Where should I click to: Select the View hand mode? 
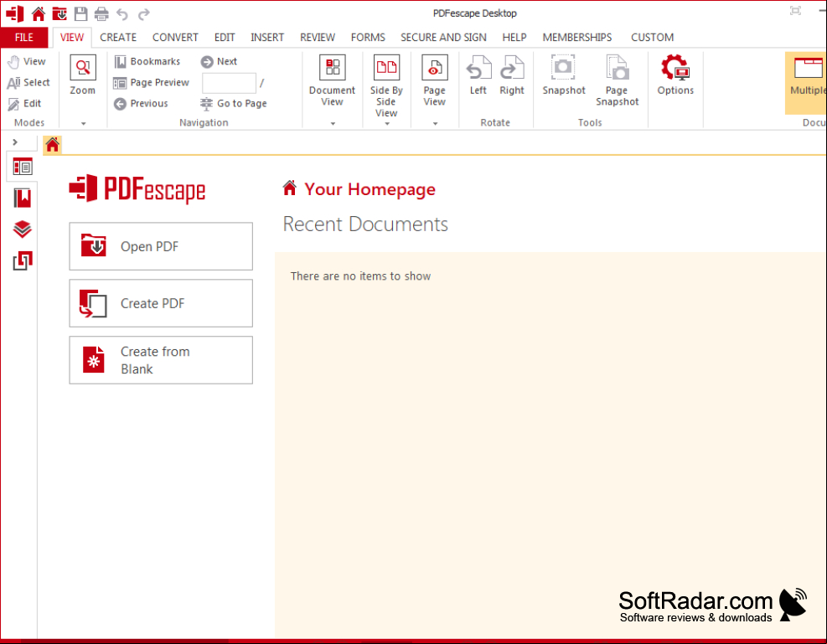(27, 62)
